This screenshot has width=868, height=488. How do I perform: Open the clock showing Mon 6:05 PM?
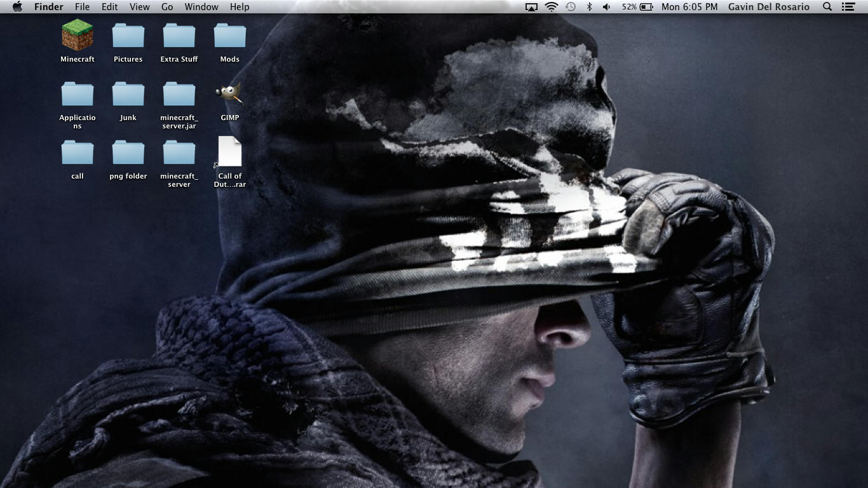coord(689,7)
